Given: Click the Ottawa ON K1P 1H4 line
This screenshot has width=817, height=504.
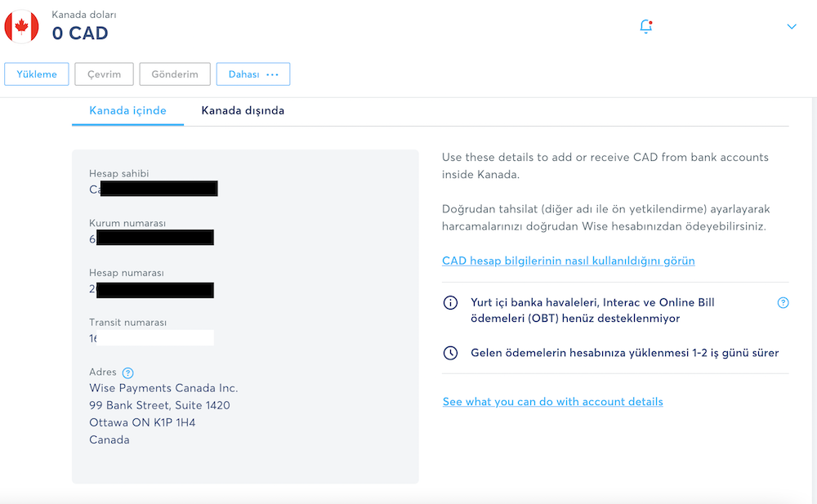Looking at the screenshot, I should pos(142,422).
